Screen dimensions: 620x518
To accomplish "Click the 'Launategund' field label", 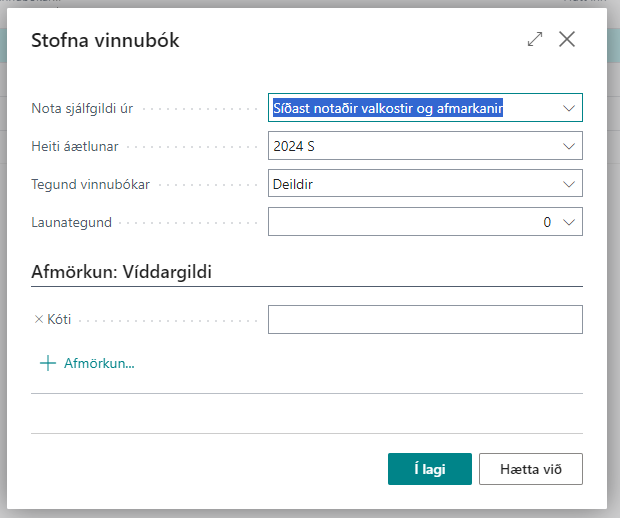I will tap(69, 222).
